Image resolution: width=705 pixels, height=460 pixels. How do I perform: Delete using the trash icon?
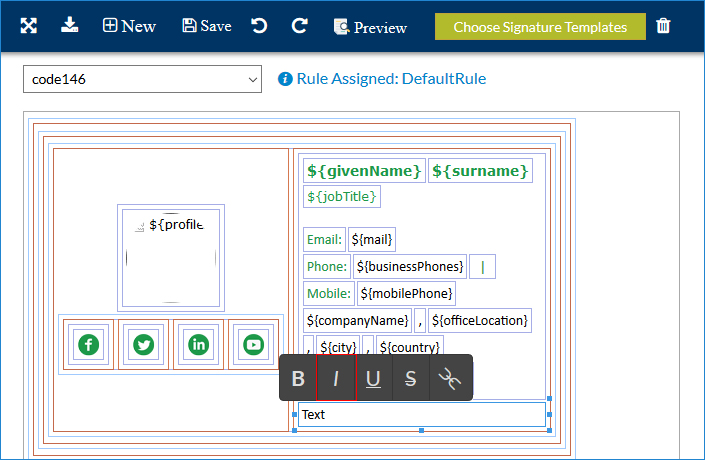point(663,26)
